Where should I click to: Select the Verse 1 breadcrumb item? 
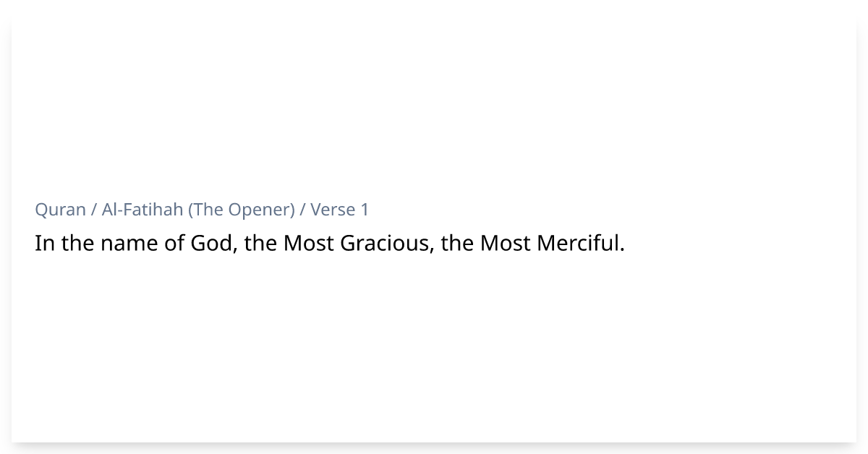point(339,210)
